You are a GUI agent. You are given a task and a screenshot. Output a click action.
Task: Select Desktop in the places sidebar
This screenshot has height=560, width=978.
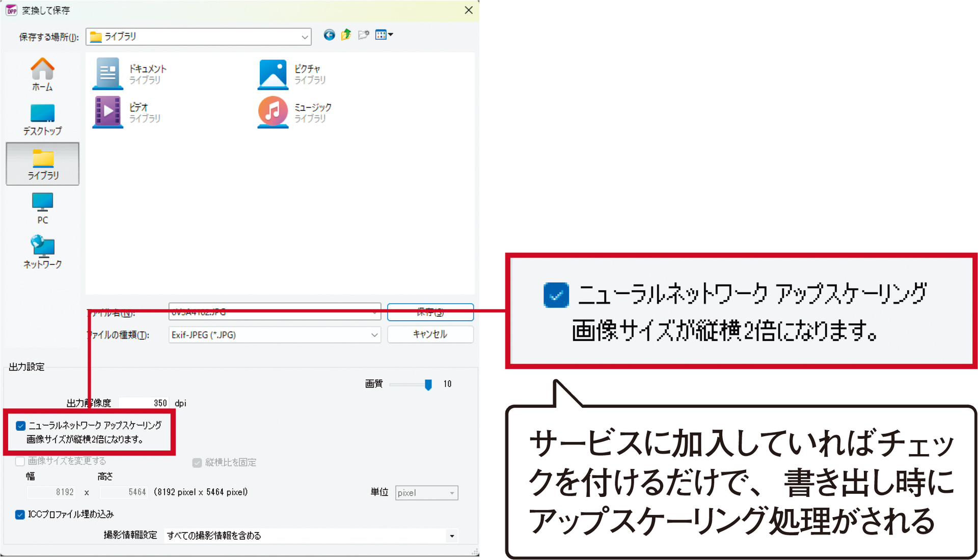point(42,119)
